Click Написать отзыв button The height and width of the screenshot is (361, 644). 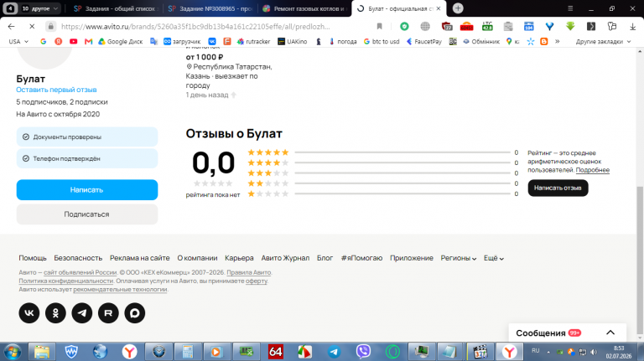(x=558, y=188)
